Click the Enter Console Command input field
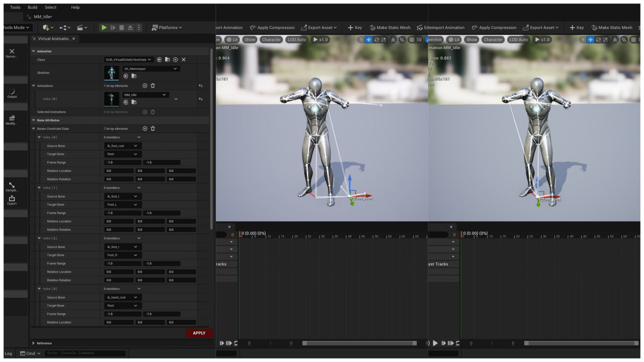Viewport: 644px width, 362px height. (86, 353)
